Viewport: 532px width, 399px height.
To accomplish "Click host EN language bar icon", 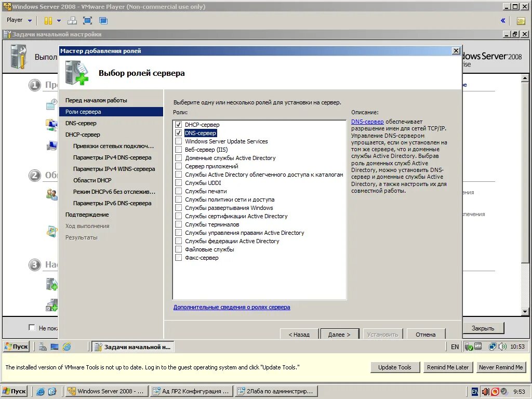I will [475, 392].
